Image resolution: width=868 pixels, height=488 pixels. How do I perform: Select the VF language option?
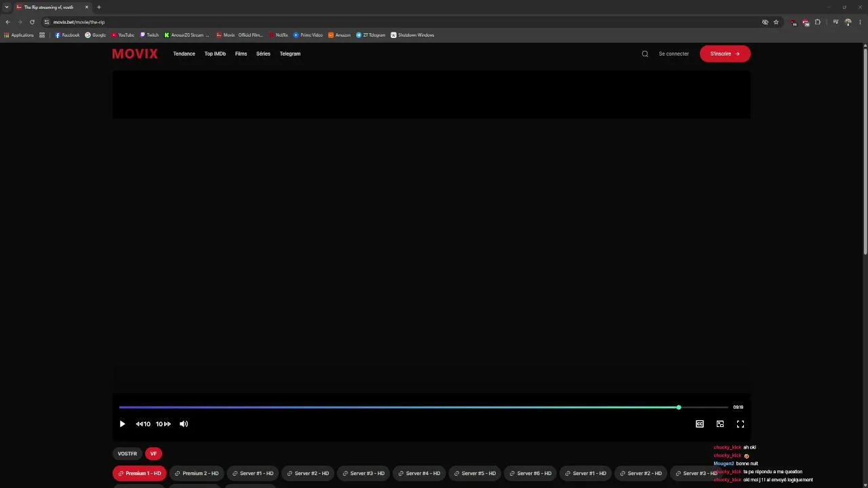tap(153, 453)
